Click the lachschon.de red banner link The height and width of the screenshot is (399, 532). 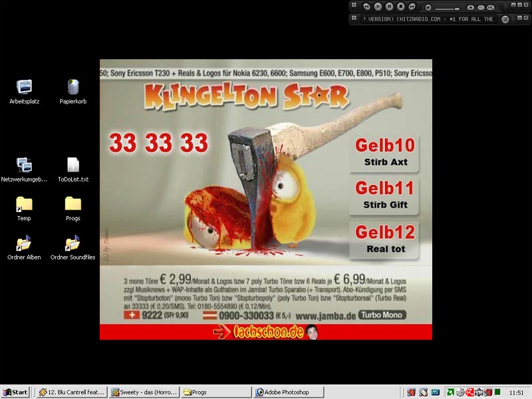click(x=266, y=332)
